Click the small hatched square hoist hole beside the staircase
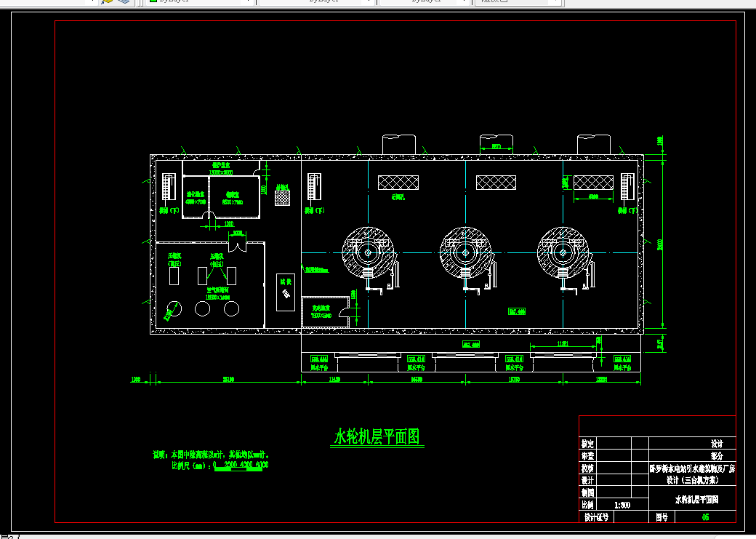 click(283, 198)
